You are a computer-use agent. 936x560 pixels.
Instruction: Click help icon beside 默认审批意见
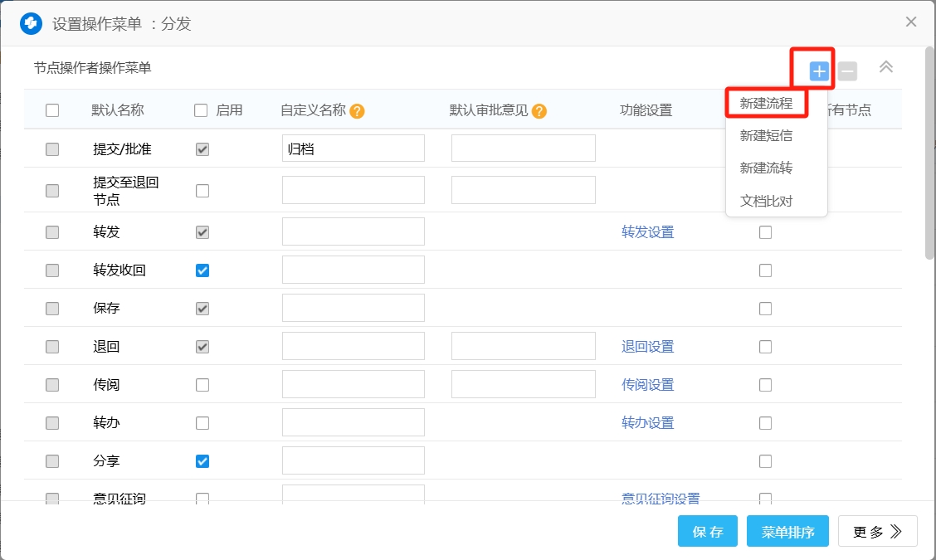[x=539, y=111]
